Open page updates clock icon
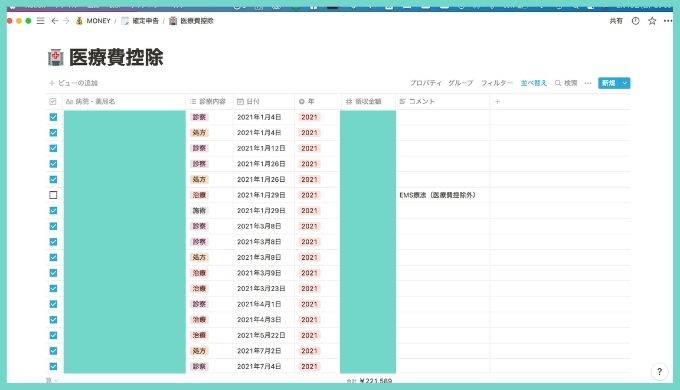680x390 pixels. coord(635,21)
